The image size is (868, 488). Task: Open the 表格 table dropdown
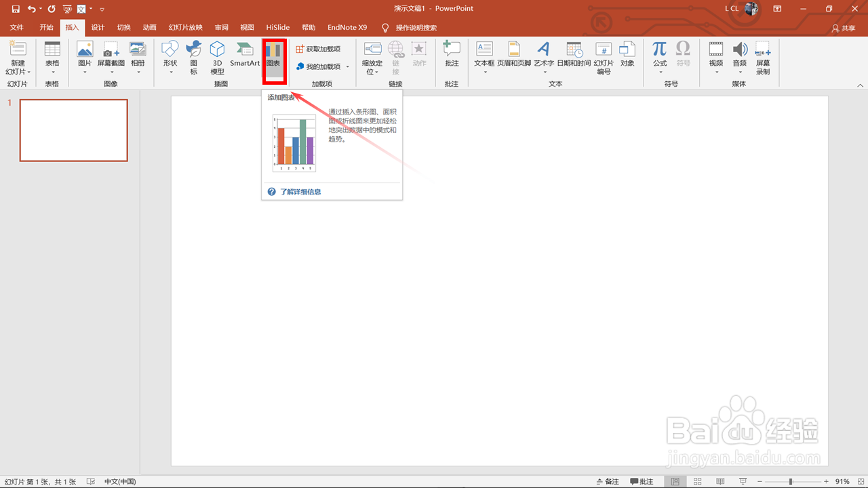(52, 58)
